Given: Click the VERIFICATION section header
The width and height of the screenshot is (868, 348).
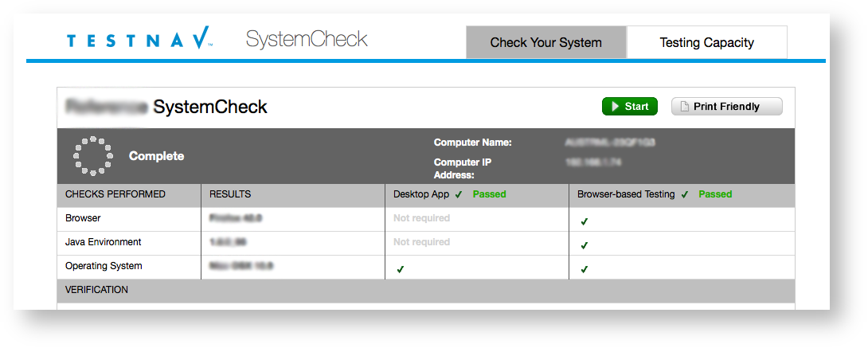Looking at the screenshot, I should click(426, 291).
